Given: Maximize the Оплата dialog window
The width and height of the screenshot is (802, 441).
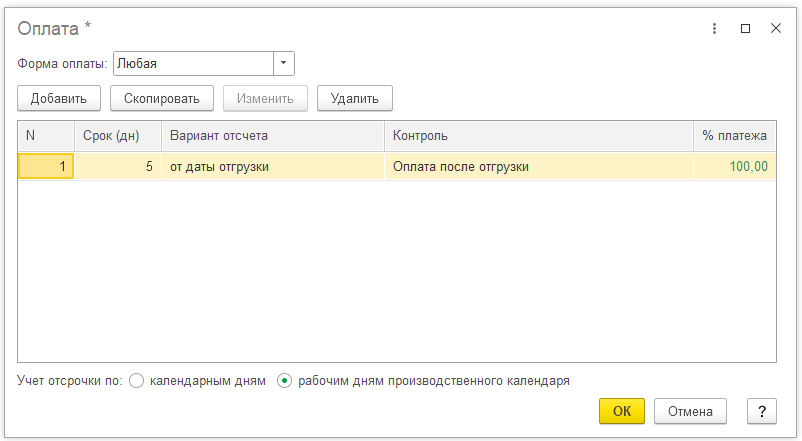Looking at the screenshot, I should click(x=745, y=29).
